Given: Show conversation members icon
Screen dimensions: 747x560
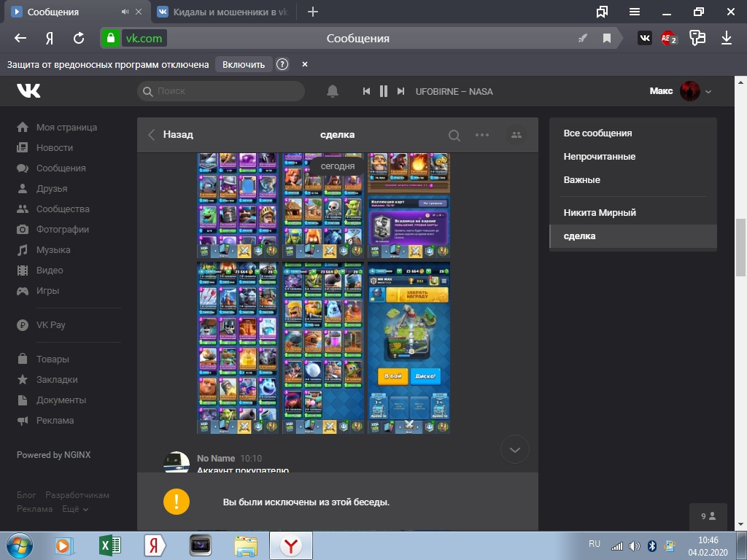Looking at the screenshot, I should click(516, 135).
